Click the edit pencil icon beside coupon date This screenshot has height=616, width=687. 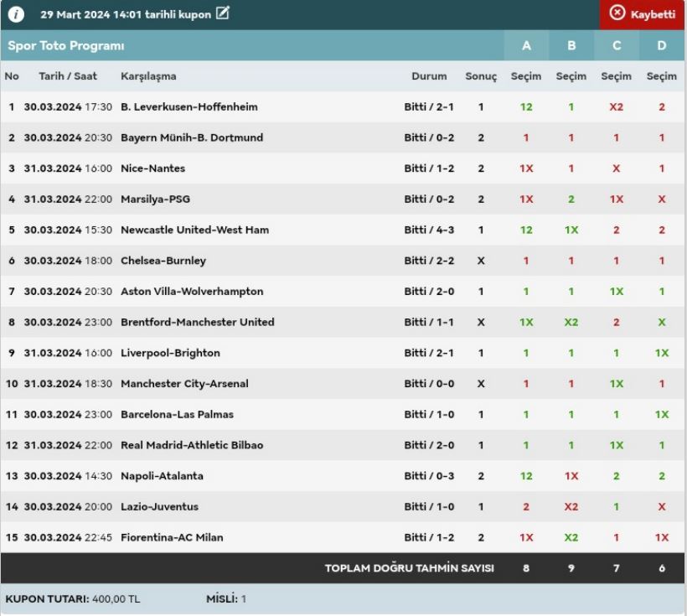pyautogui.click(x=222, y=13)
